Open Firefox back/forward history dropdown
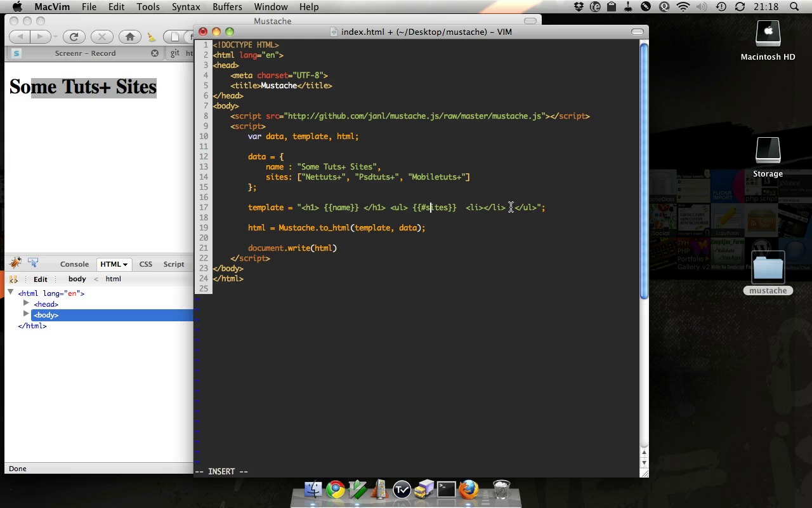The width and height of the screenshot is (812, 508). coord(55,37)
